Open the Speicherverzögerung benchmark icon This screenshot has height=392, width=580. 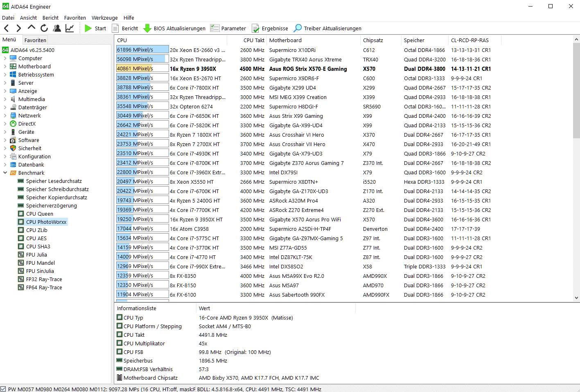[x=21, y=205]
